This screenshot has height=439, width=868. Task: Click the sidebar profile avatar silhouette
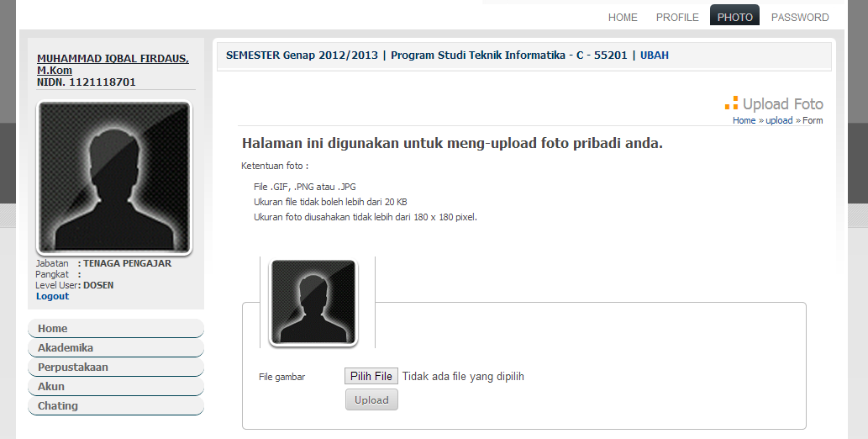(x=114, y=177)
